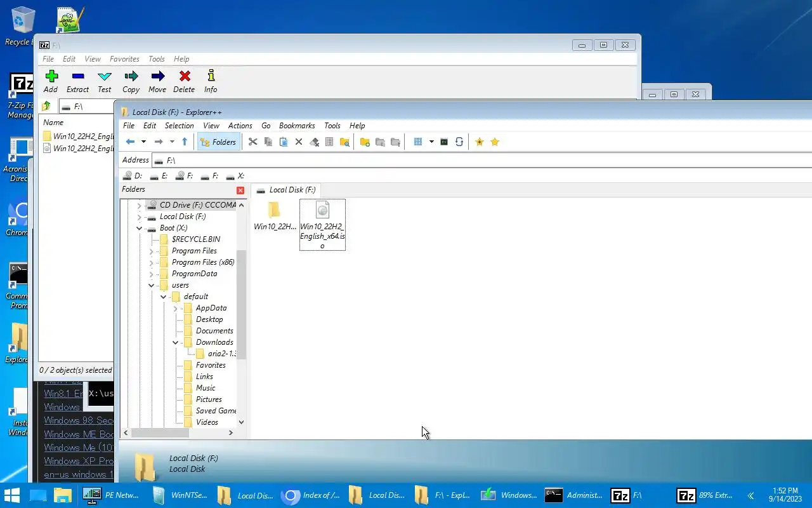812x508 pixels.
Task: Toggle the Folders pane button
Action: click(218, 142)
